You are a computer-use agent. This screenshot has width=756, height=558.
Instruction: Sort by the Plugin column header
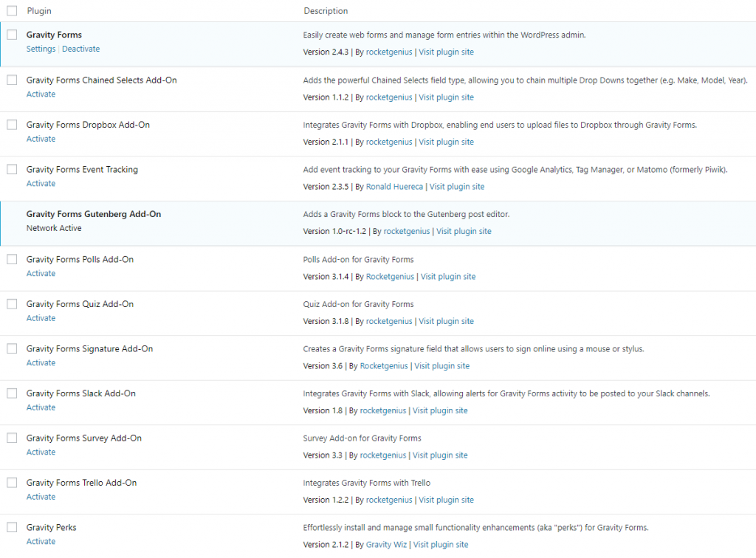(39, 11)
